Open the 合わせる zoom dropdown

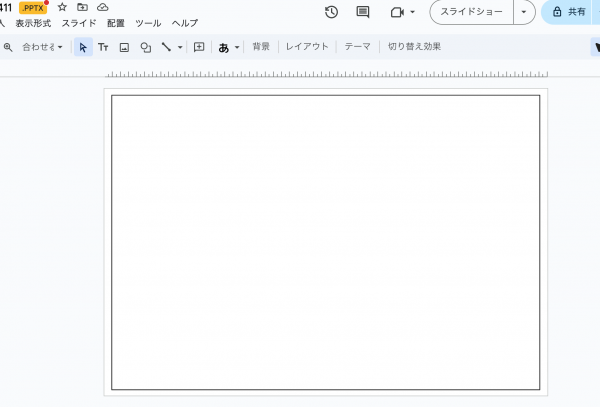click(42, 47)
